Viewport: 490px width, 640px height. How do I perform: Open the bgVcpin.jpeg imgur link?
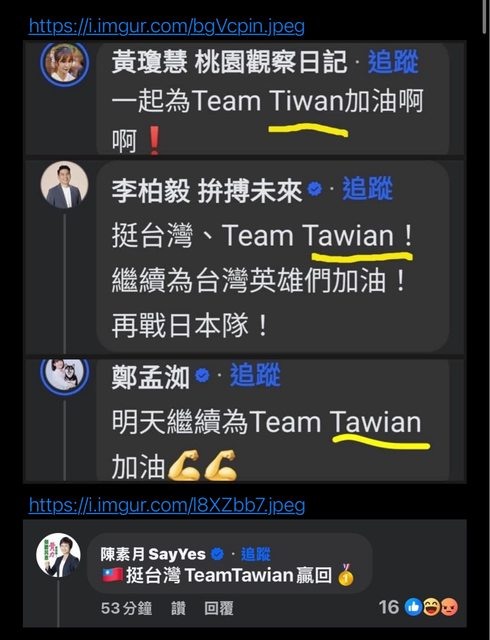click(x=167, y=26)
